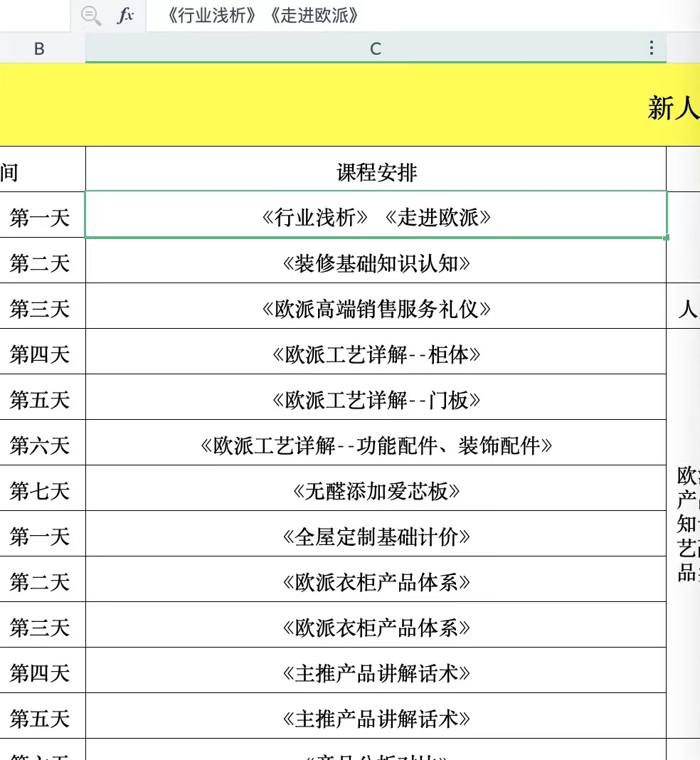Select 《主推产品讲解话术》 in the second 第五天 row

pos(376,716)
